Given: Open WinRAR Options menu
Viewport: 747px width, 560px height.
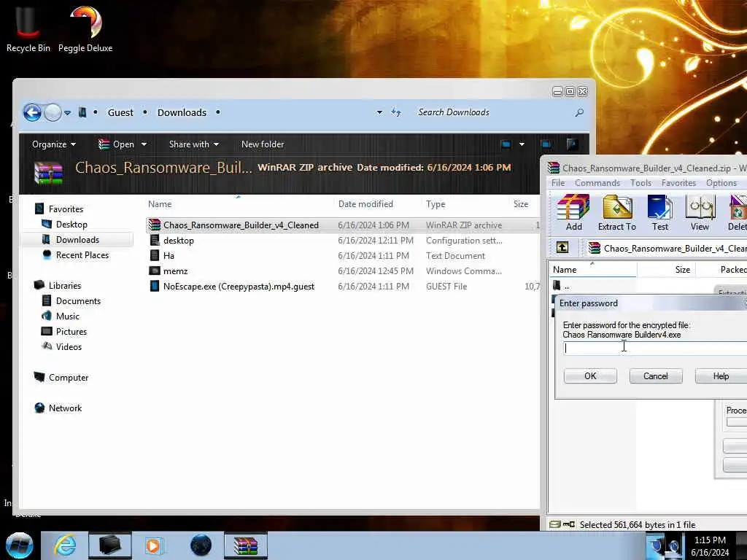Looking at the screenshot, I should point(721,183).
